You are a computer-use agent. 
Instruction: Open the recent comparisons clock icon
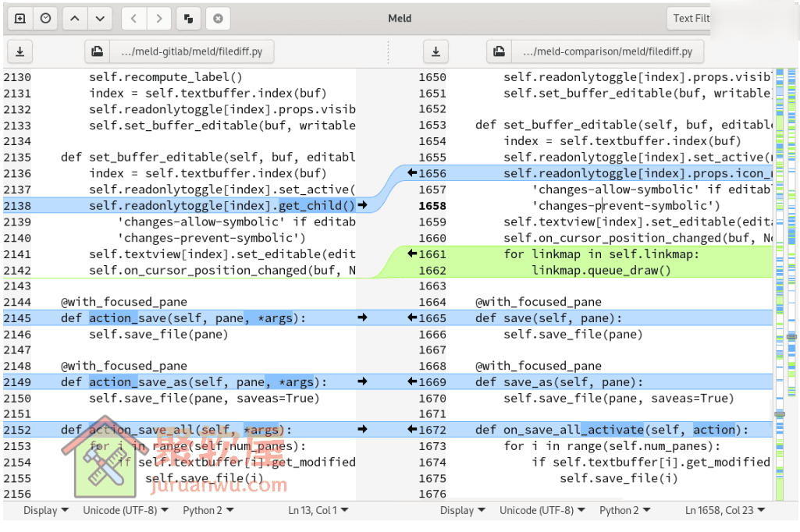point(45,19)
